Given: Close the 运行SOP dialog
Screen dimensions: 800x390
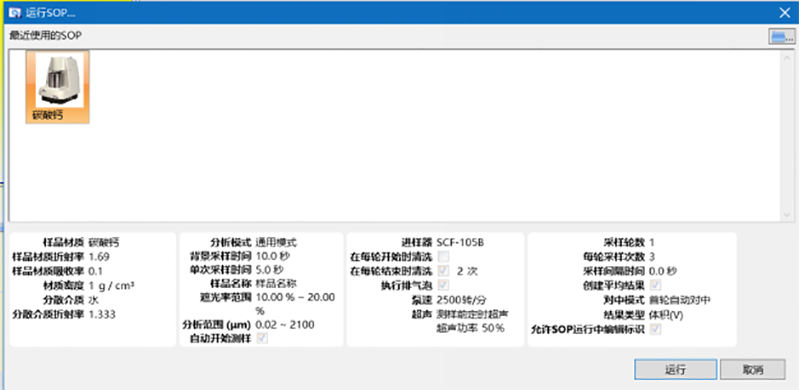Looking at the screenshot, I should (x=785, y=13).
